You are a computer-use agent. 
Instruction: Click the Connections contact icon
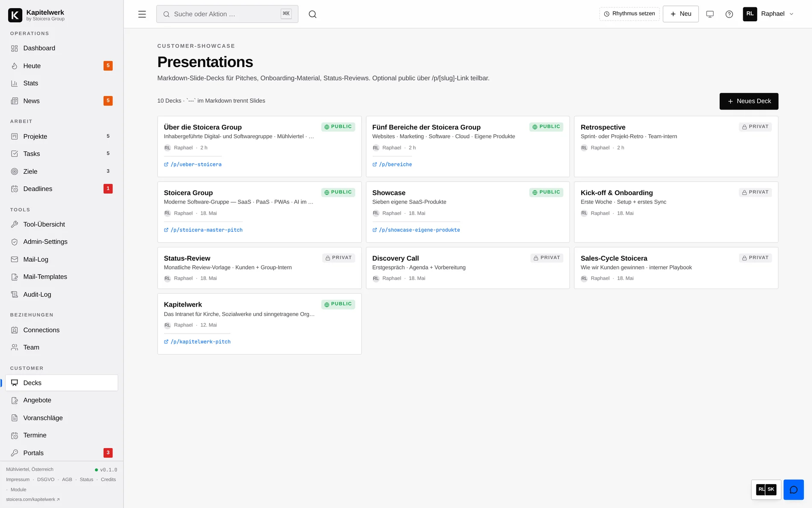point(15,330)
